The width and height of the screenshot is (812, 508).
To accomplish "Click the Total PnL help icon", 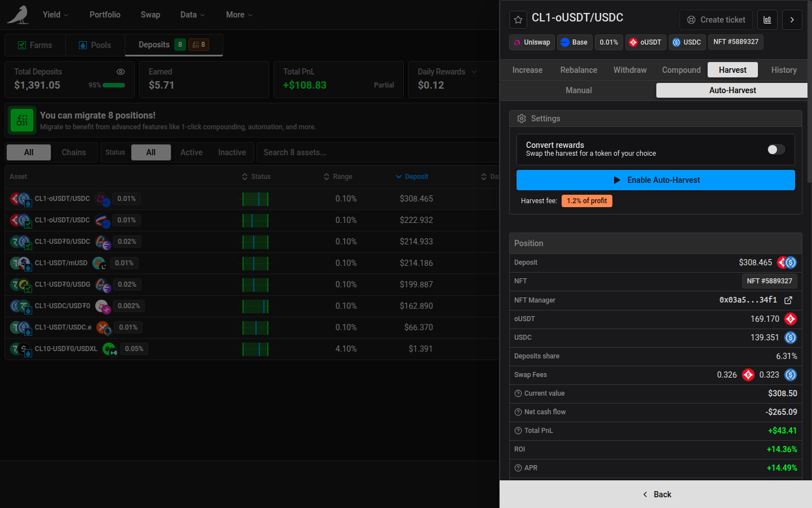I will [x=518, y=431].
